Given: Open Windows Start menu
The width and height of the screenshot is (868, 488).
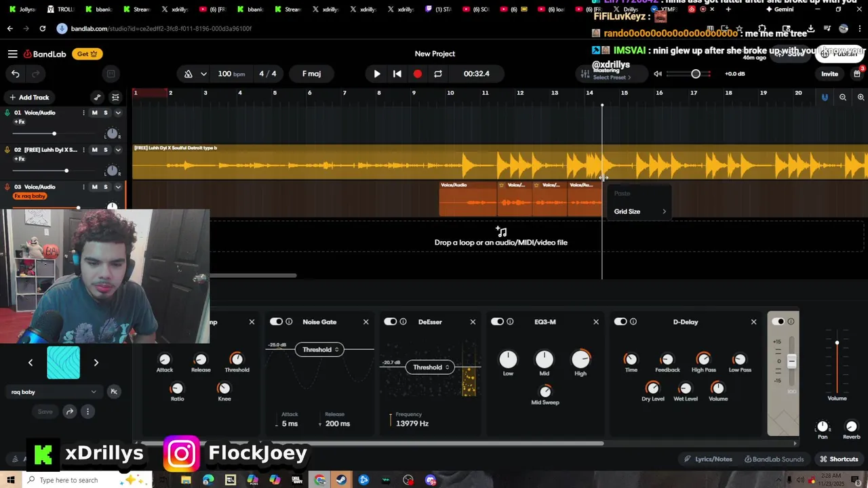Looking at the screenshot, I should tap(11, 480).
